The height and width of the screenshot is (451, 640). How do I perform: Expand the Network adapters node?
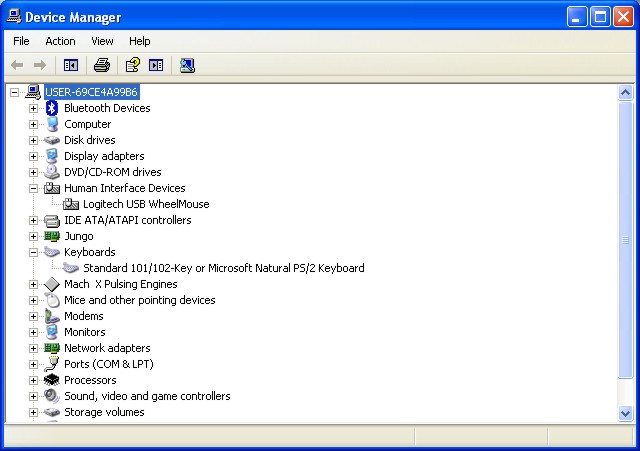coord(33,348)
